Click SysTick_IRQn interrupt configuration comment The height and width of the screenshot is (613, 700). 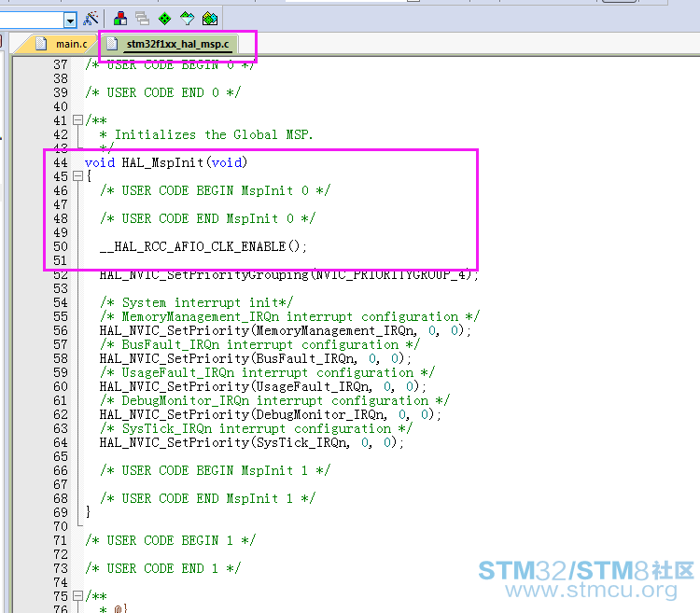coord(257,429)
